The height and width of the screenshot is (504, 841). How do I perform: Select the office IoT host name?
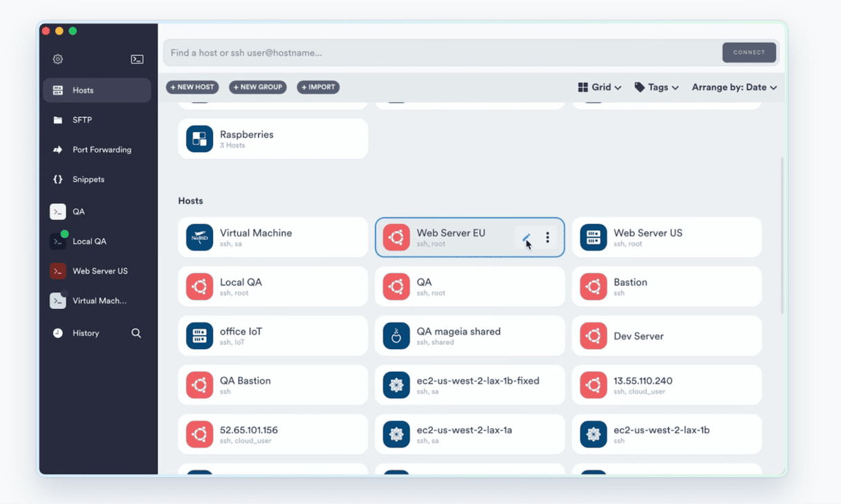pos(241,332)
